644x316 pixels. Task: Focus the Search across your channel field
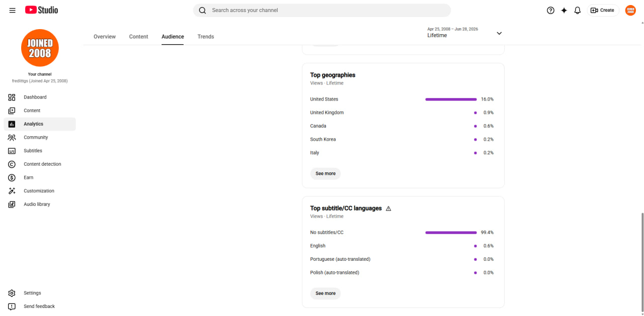(322, 10)
